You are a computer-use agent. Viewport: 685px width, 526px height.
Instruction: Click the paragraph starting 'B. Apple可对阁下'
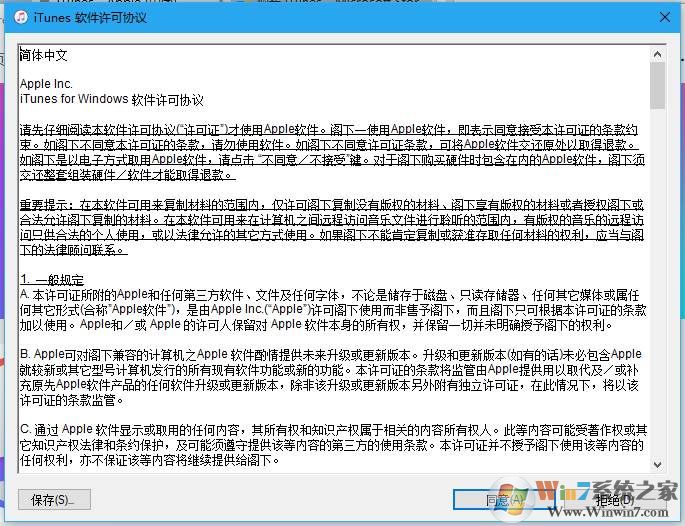(331, 377)
